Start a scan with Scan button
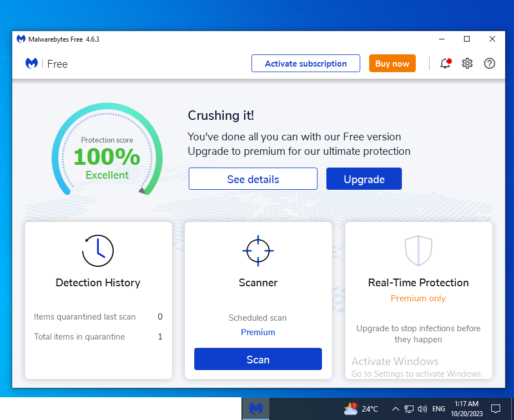This screenshot has width=514, height=420. (x=258, y=359)
